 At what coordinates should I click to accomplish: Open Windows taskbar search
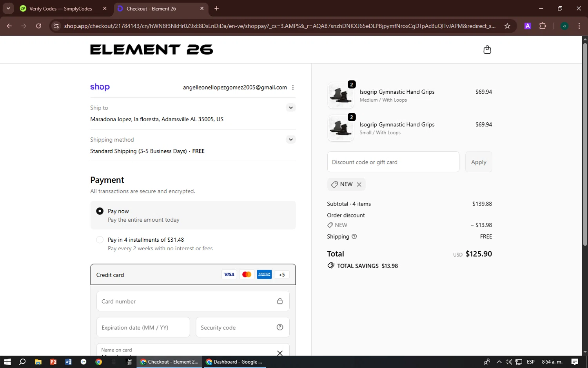point(22,362)
